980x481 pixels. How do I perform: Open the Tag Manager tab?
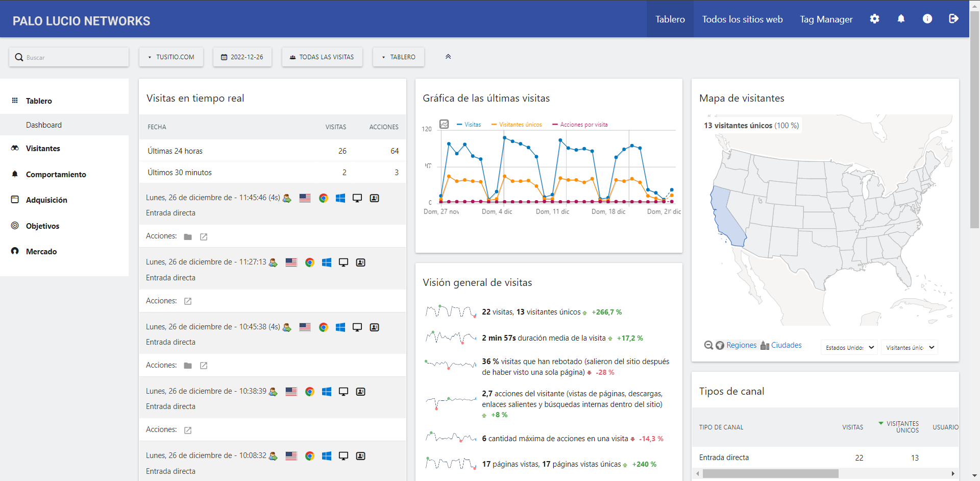click(826, 19)
